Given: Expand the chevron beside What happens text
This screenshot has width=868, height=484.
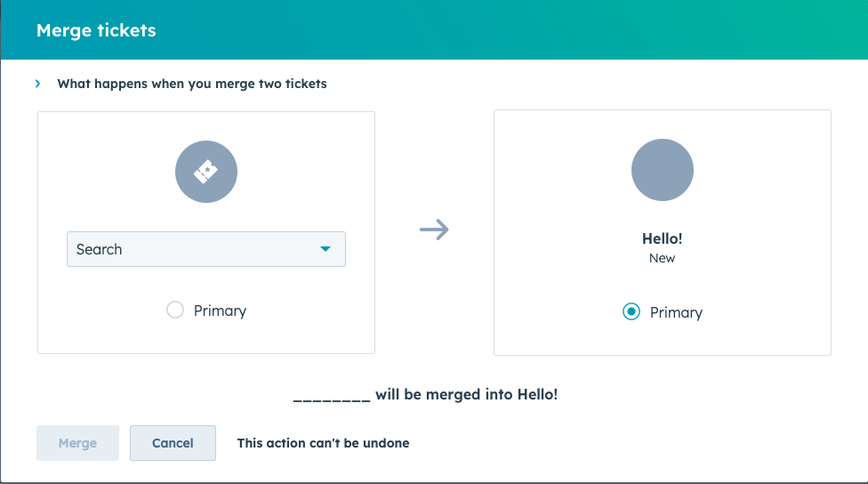Looking at the screenshot, I should click(38, 84).
